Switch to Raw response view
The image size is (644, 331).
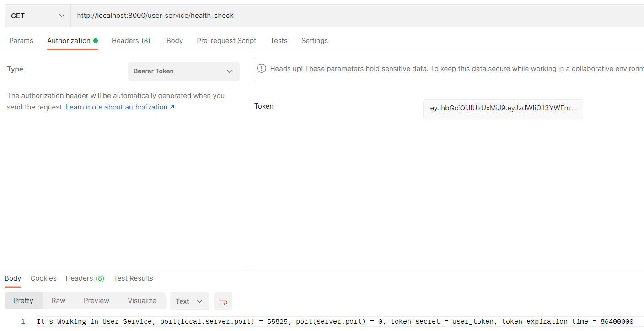59,301
